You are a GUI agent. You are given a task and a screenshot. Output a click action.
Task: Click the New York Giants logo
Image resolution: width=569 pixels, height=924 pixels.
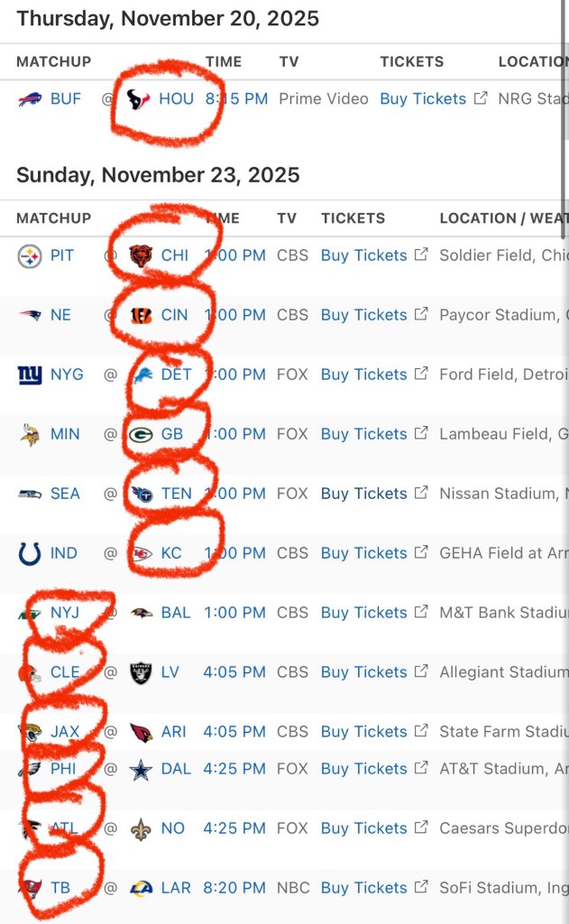(30, 375)
